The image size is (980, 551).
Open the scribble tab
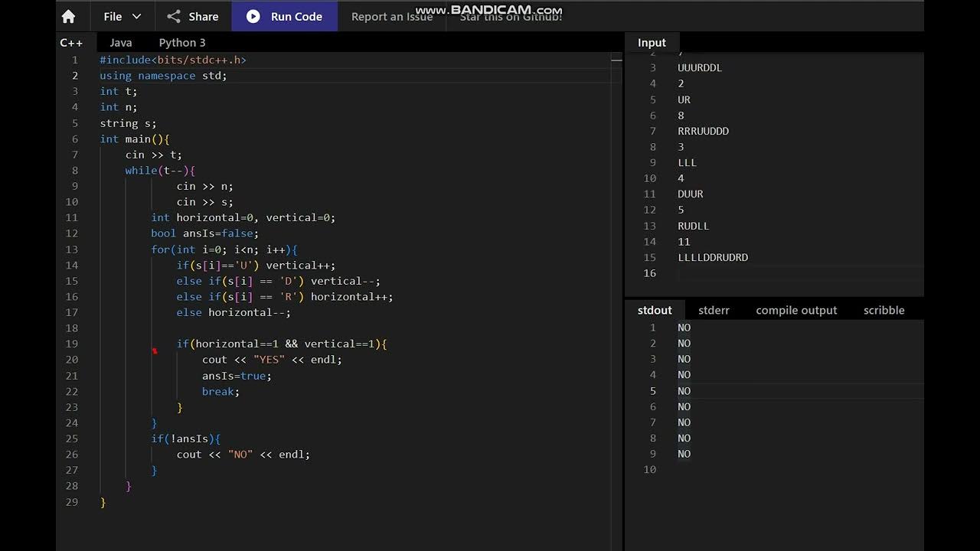884,310
